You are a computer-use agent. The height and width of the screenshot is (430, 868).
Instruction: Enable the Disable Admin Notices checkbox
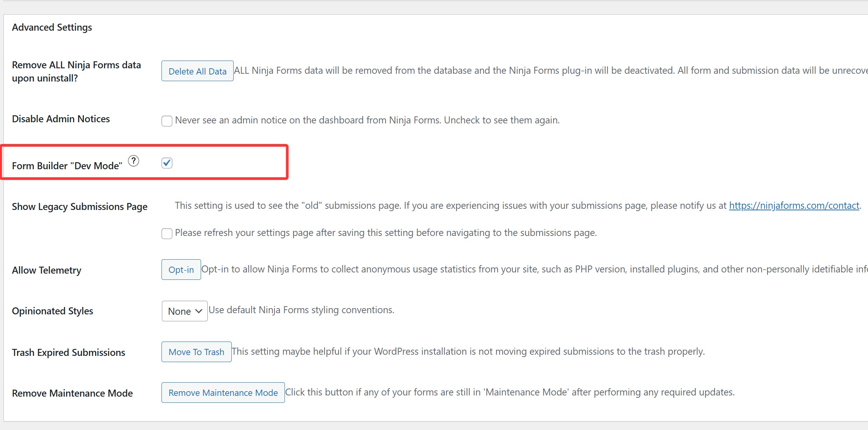click(x=167, y=121)
